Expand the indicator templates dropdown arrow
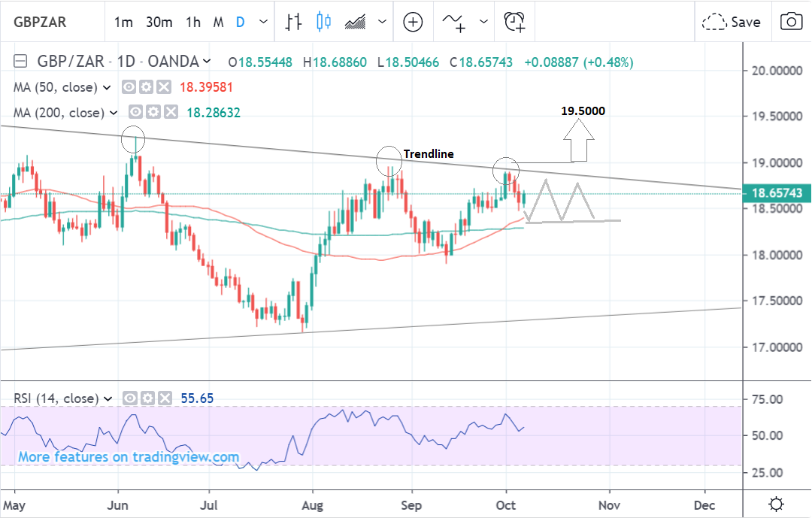Screen dimensions: 812x518 [483, 22]
